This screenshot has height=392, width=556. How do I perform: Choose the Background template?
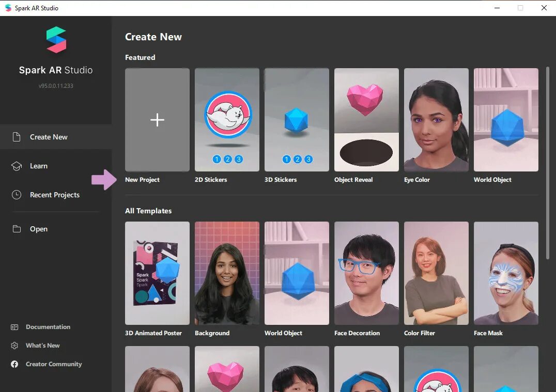227,273
